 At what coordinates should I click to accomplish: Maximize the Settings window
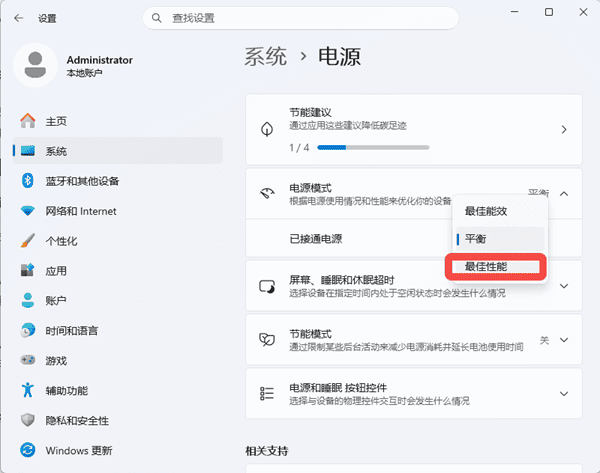549,12
